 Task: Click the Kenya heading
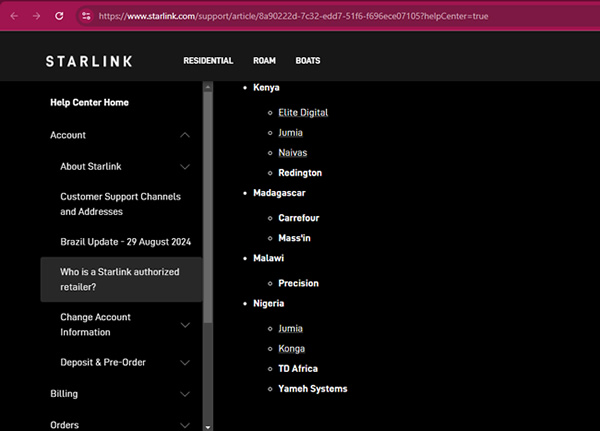[266, 88]
